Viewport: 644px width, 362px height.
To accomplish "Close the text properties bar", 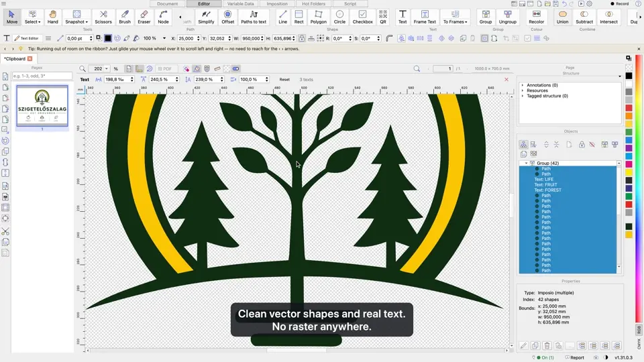I will point(506,80).
